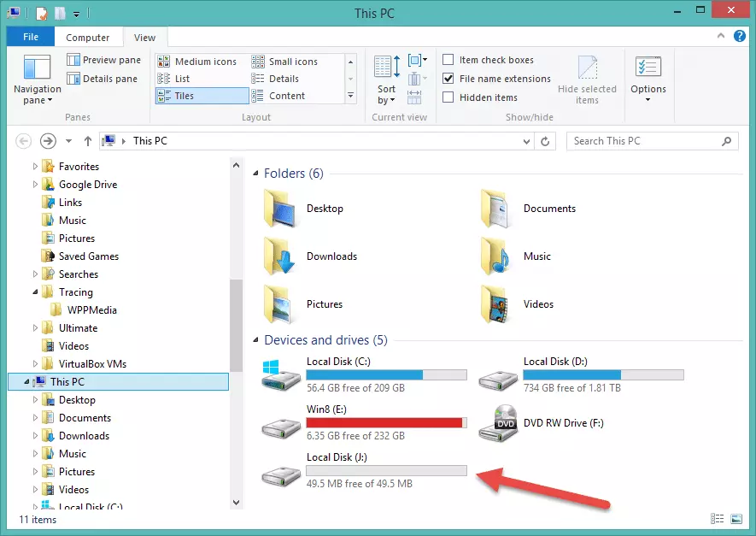Click the Up arrow navigation button
The image size is (756, 536).
pos(87,141)
